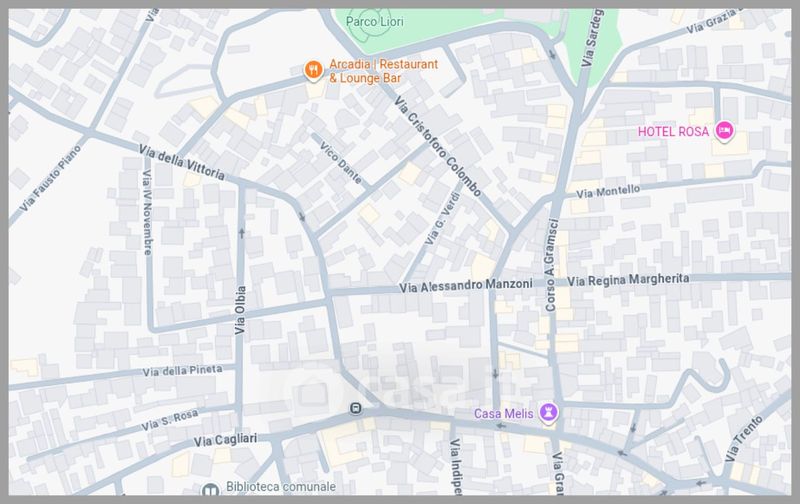Select the Via Regina Margherita street label

pyautogui.click(x=628, y=281)
